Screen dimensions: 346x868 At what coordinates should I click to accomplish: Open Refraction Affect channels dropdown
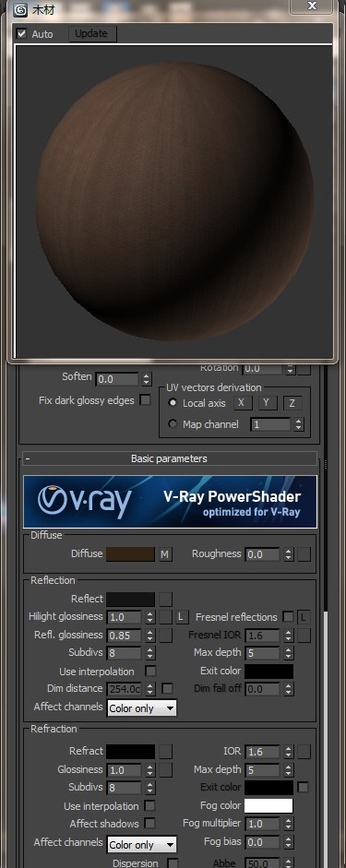coord(142,845)
